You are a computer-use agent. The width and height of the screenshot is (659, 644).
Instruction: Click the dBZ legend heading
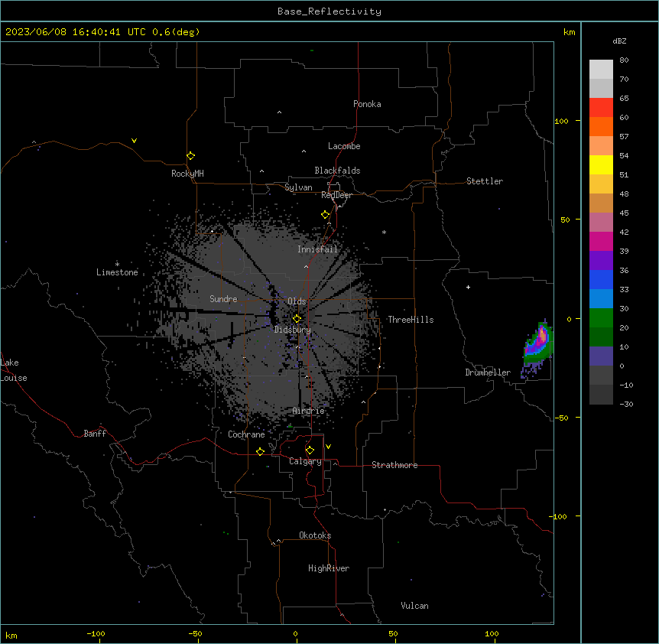[619, 41]
